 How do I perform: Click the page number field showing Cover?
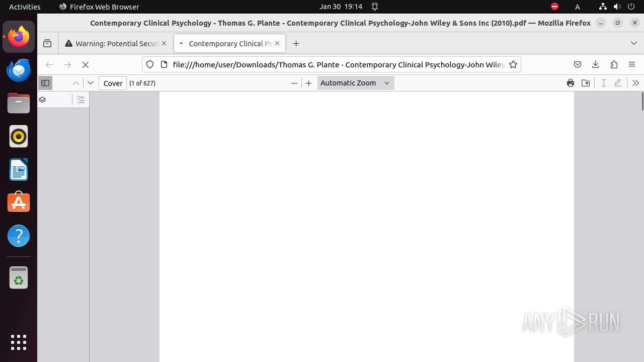pyautogui.click(x=113, y=83)
